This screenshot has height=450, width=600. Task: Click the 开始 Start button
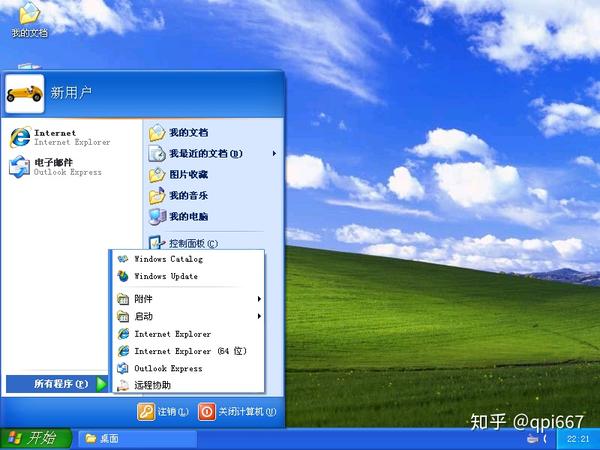[x=36, y=439]
